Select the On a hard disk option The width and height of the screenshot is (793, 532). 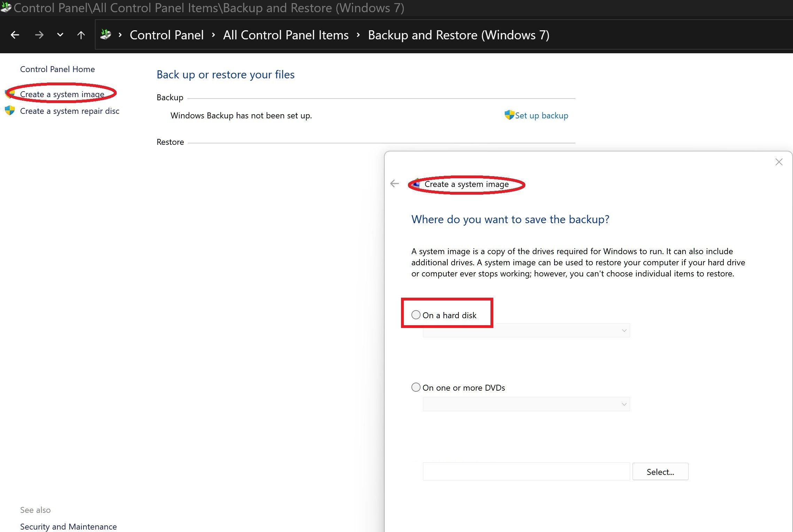416,315
